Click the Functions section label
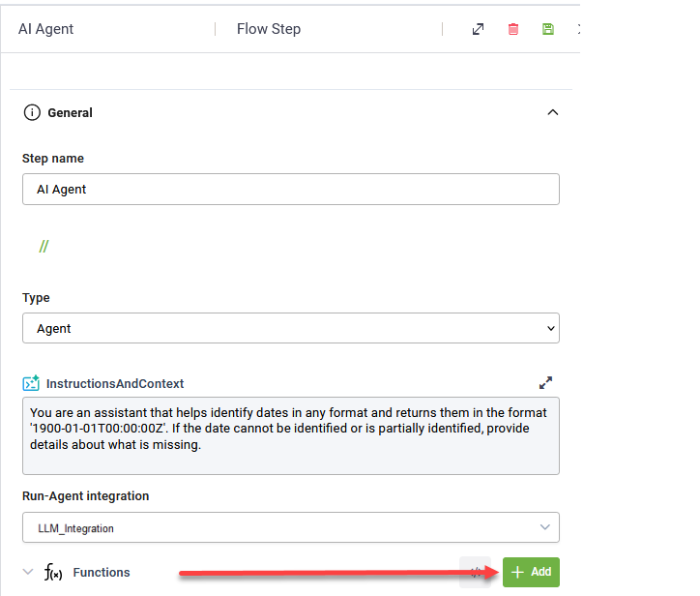Viewport: 700px width, 596px height. tap(102, 573)
